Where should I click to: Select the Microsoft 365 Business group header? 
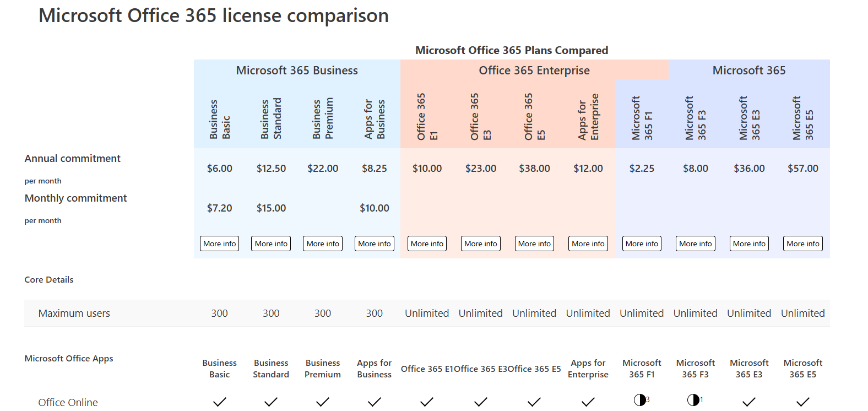click(297, 71)
